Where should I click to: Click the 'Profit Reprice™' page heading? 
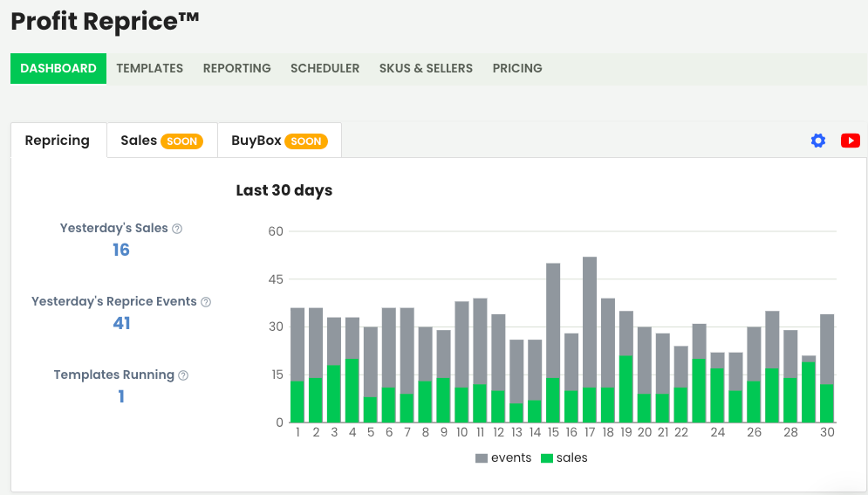pos(106,22)
